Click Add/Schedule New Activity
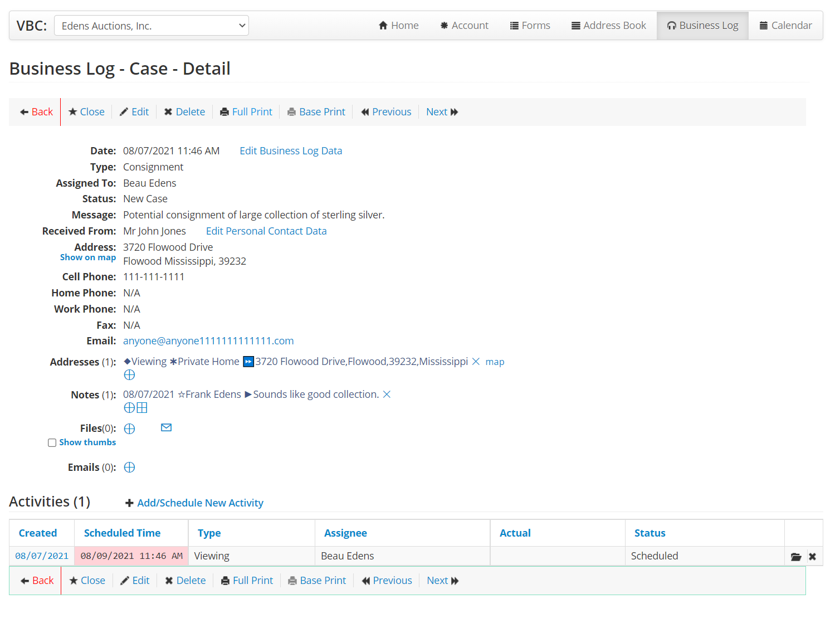This screenshot has height=628, width=840. 200,503
